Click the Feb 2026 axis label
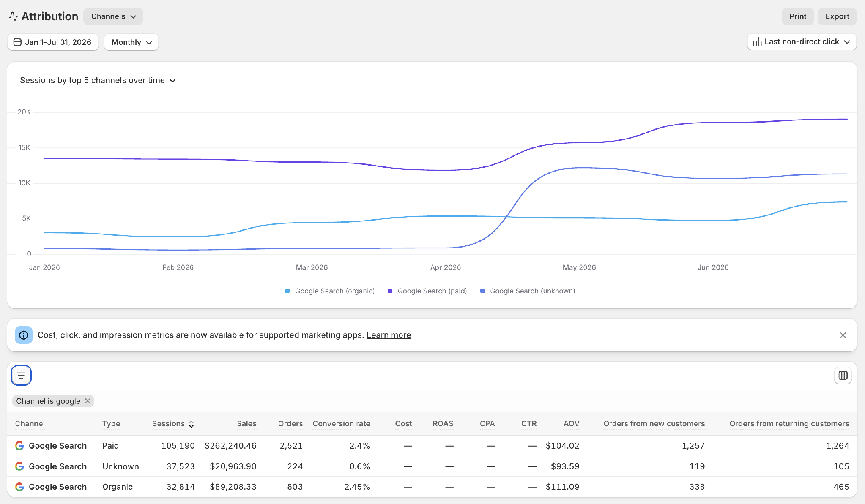 pyautogui.click(x=178, y=267)
